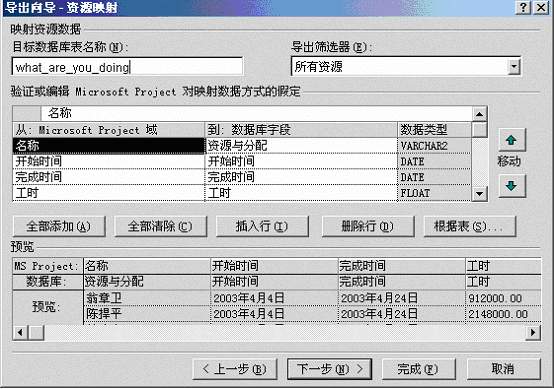Click the green Move Down arrow button
The width and height of the screenshot is (554, 389).
512,186
